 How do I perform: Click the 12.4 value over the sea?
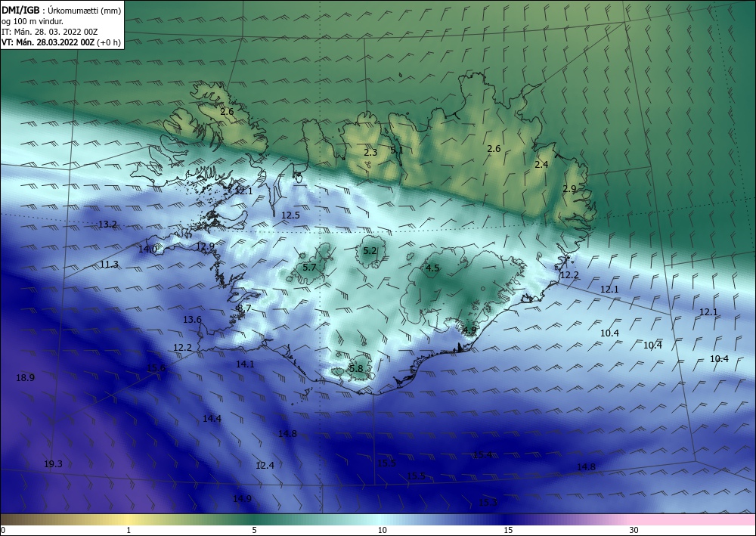pyautogui.click(x=265, y=466)
